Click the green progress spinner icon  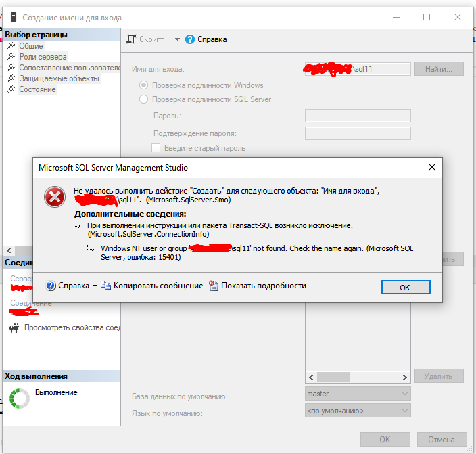(20, 398)
